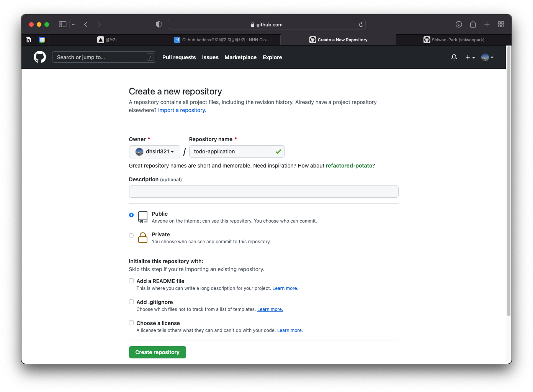Click the Create a new repository heading
Image resolution: width=533 pixels, height=392 pixels.
pos(175,91)
